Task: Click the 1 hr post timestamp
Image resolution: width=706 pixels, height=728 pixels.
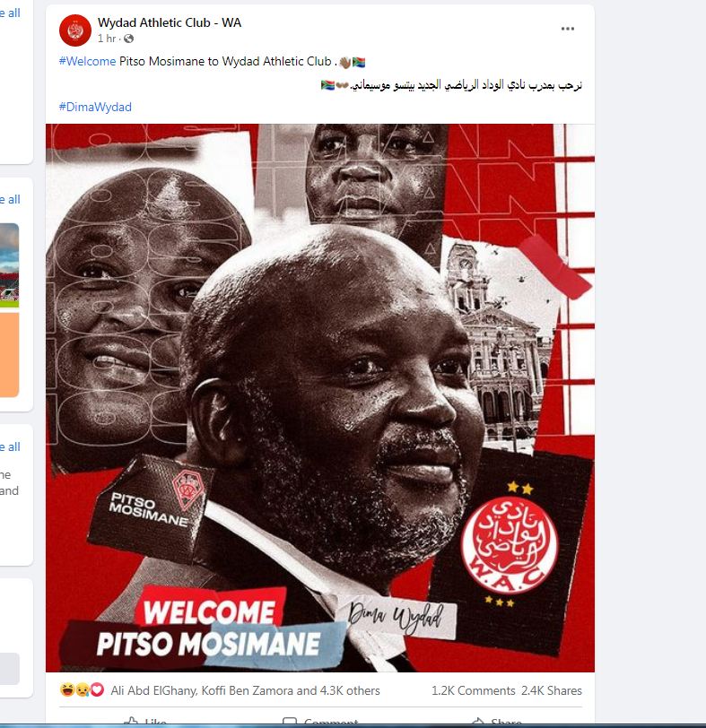Action: click(107, 39)
